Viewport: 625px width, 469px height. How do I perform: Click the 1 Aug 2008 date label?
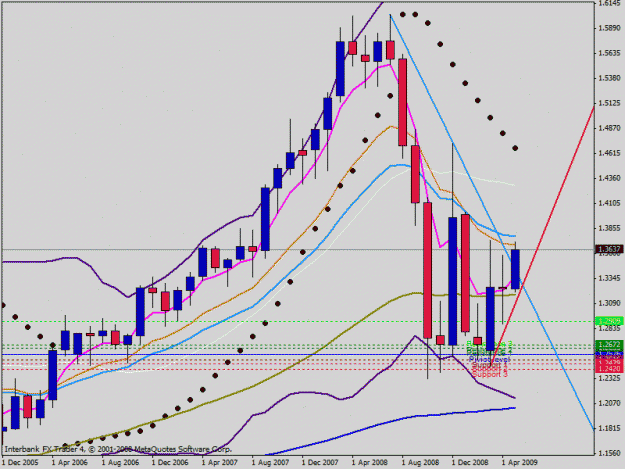pyautogui.click(x=420, y=463)
